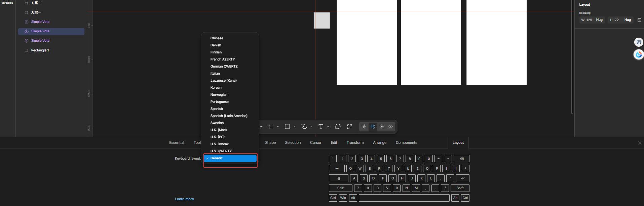This screenshot has height=206, width=644.
Task: Open the Essential shortcuts tab
Action: tap(177, 143)
